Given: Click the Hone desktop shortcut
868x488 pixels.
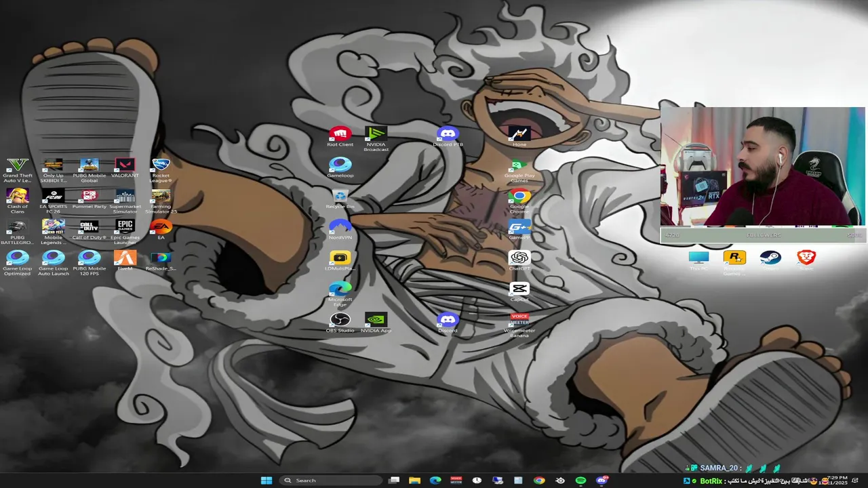Looking at the screenshot, I should tap(519, 136).
